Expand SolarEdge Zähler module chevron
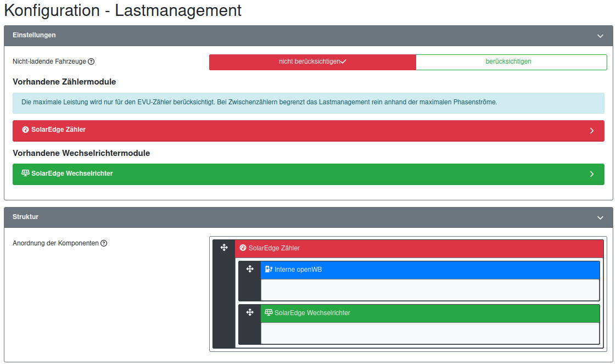 coord(592,131)
